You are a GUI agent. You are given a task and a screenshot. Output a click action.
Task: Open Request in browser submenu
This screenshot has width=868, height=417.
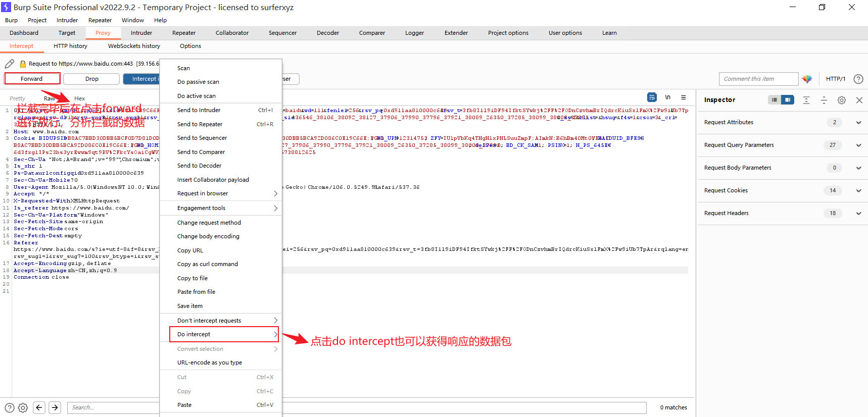(x=221, y=193)
